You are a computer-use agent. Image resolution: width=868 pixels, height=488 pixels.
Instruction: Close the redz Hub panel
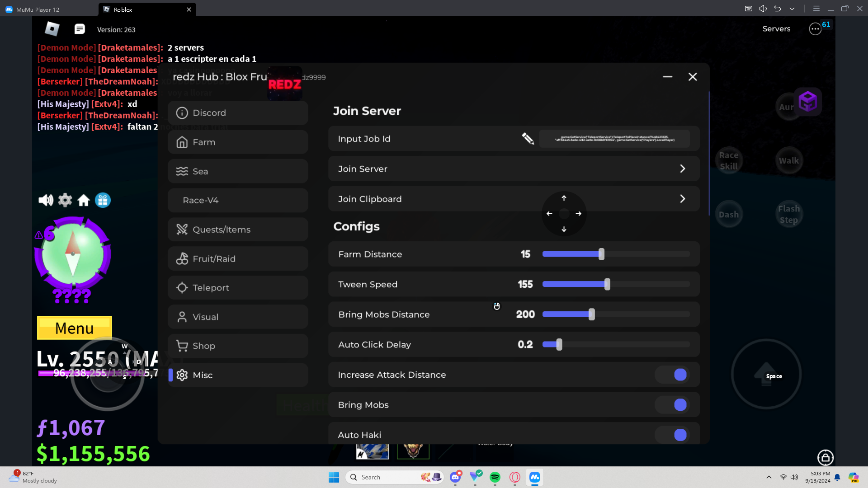tap(693, 77)
